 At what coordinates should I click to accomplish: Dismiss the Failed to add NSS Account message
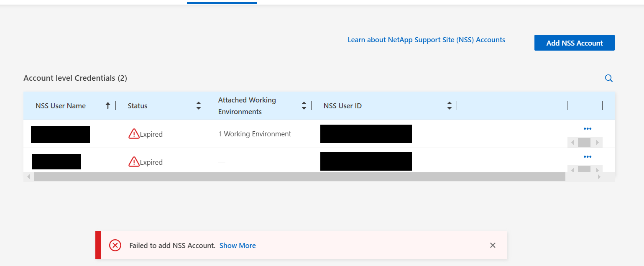point(493,245)
